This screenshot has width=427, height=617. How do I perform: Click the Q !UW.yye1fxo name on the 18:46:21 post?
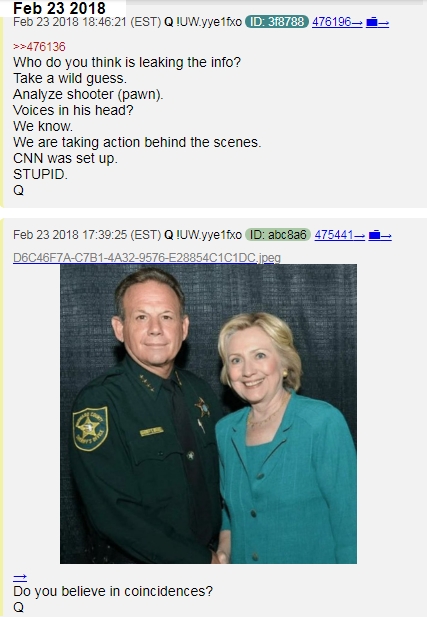pyautogui.click(x=203, y=22)
